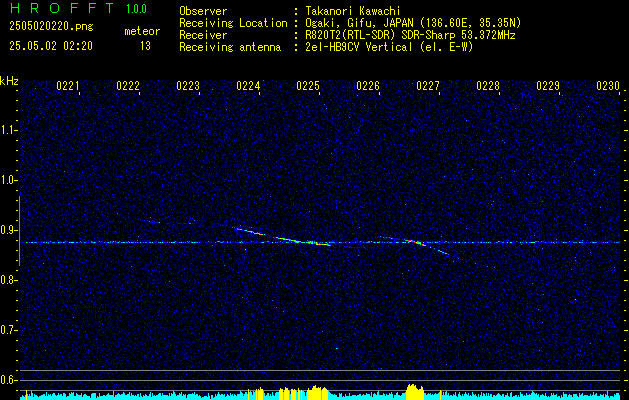
Task: Click the 0223 time marker
Action: 188,86
